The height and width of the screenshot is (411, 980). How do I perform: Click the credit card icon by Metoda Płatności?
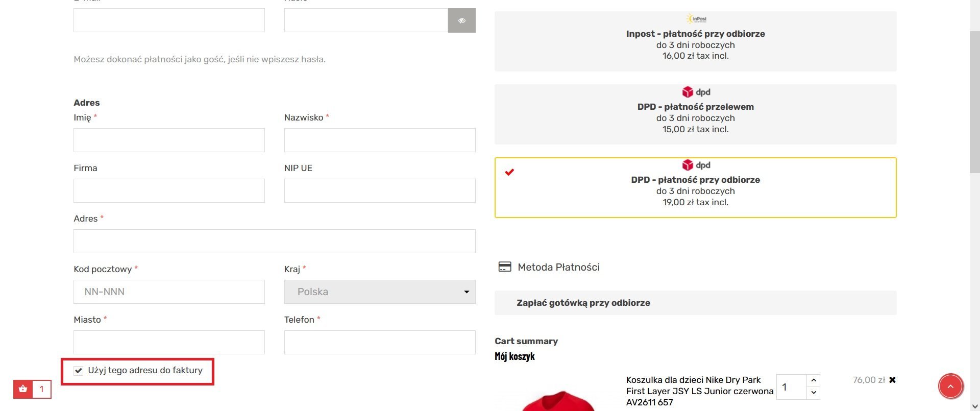coord(504,267)
